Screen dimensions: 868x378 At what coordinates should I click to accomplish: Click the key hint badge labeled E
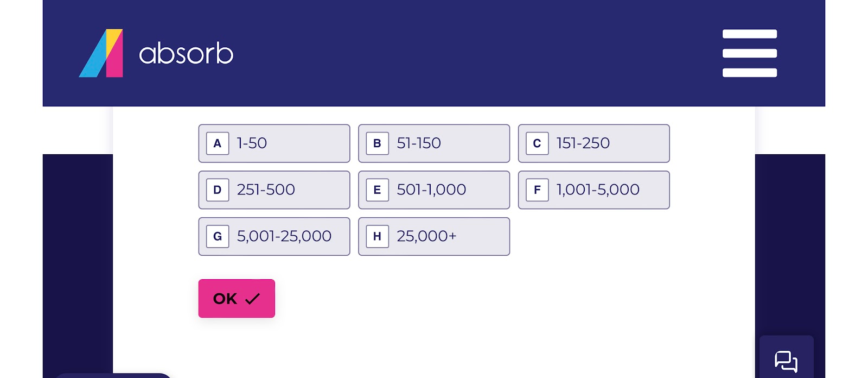[x=377, y=190]
